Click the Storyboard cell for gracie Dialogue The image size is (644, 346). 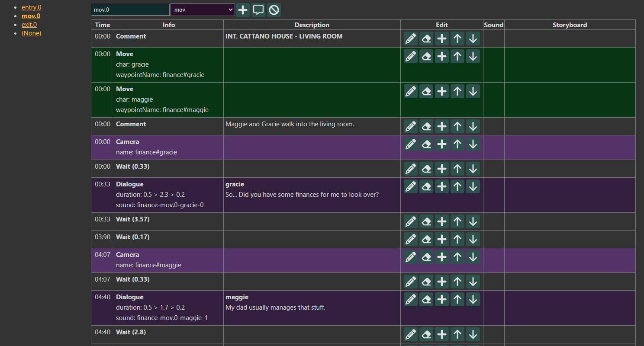(570, 195)
